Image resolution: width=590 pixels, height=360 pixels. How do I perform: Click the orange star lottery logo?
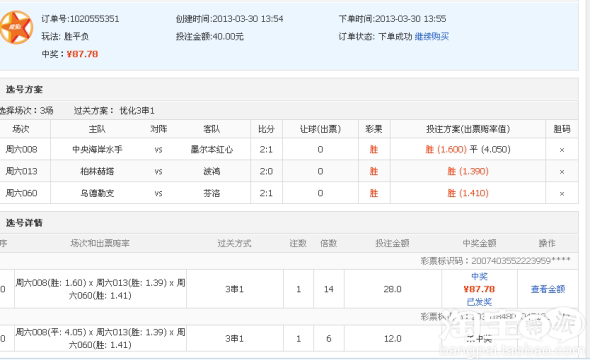(16, 27)
